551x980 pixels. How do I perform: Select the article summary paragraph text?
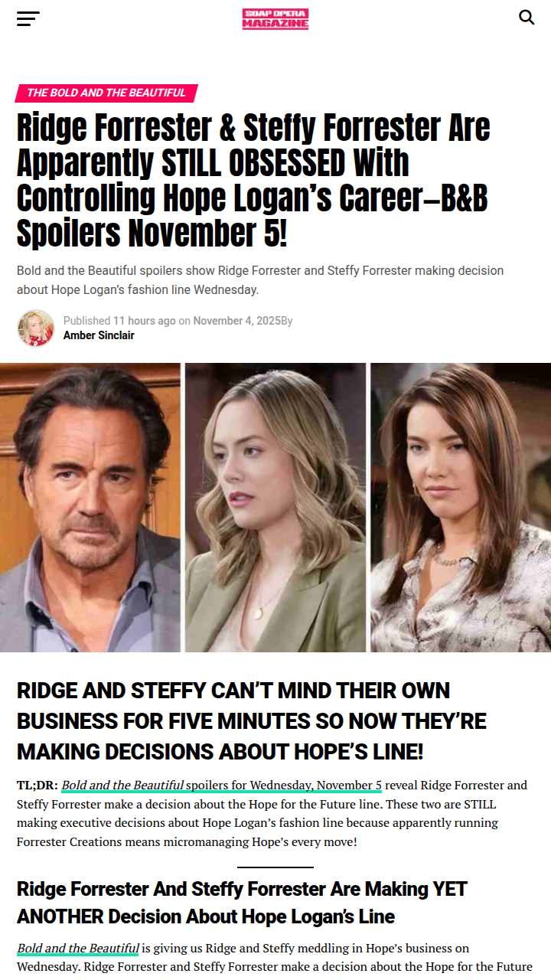pyautogui.click(x=260, y=280)
